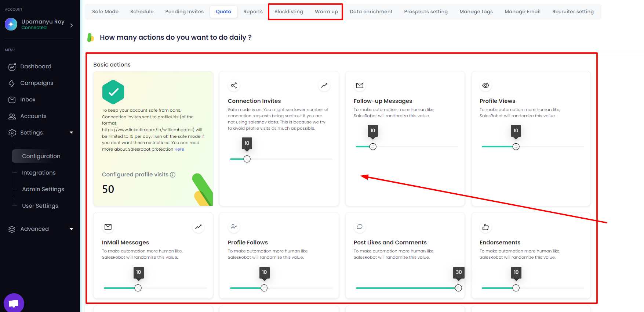
Task: Expand the account switcher chevron
Action: [x=72, y=25]
